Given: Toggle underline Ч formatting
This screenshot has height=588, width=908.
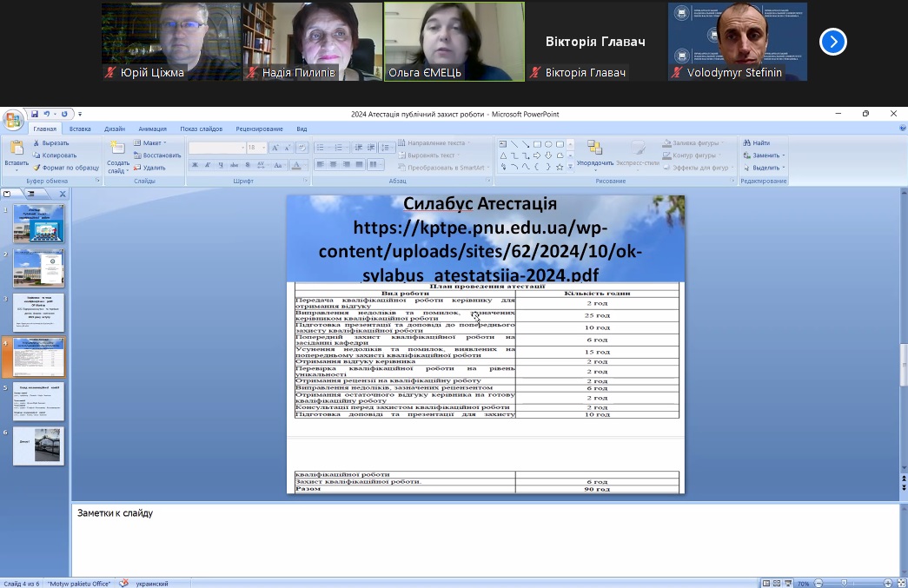Looking at the screenshot, I should click(x=221, y=166).
